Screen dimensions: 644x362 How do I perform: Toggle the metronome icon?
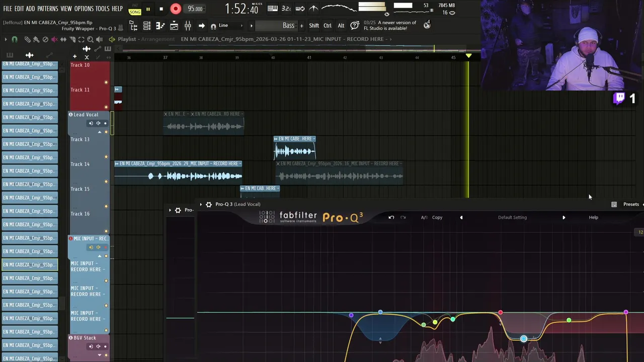[x=313, y=9]
